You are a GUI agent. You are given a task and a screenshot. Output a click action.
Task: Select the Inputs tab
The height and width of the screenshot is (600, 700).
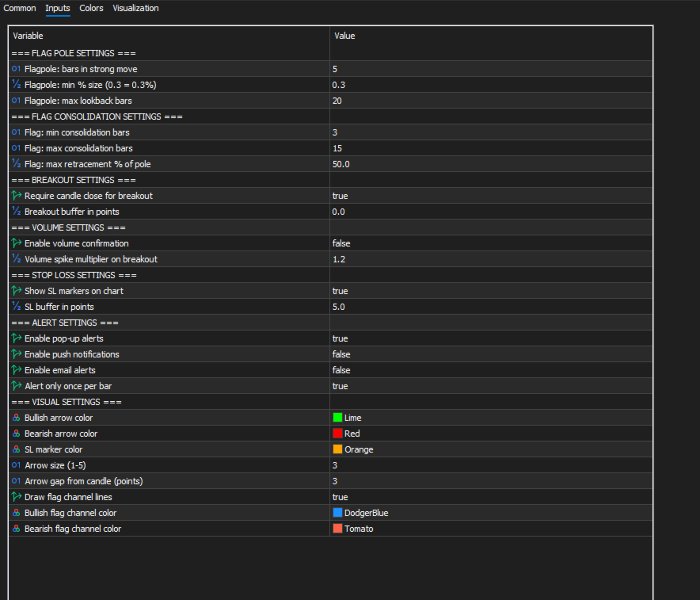[58, 8]
